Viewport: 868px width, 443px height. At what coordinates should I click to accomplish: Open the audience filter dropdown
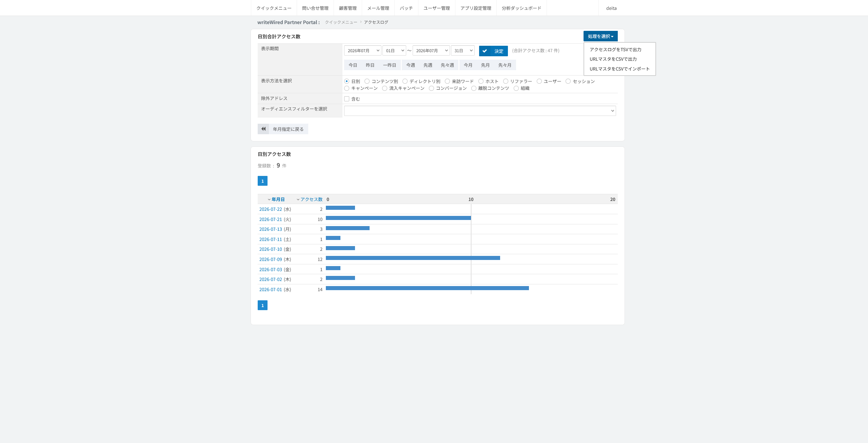pos(480,111)
